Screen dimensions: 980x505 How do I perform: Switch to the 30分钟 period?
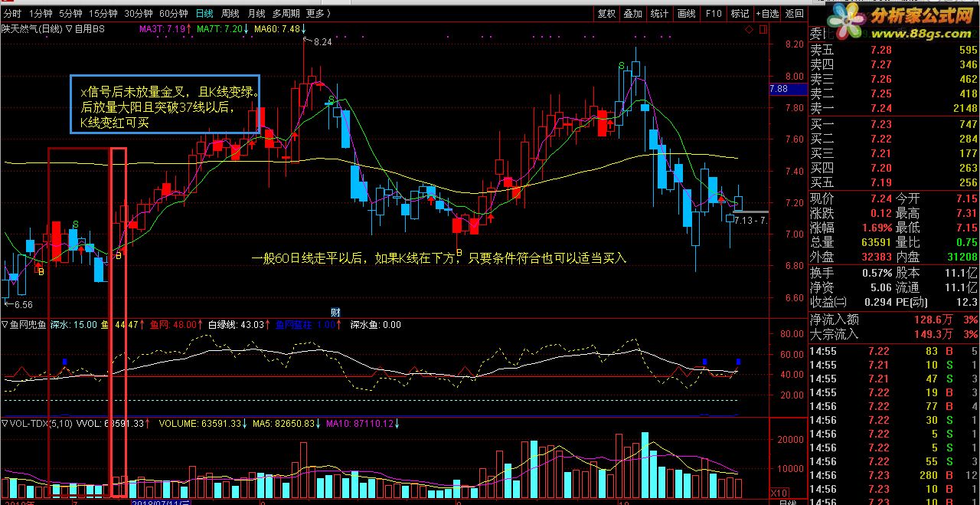(x=139, y=14)
